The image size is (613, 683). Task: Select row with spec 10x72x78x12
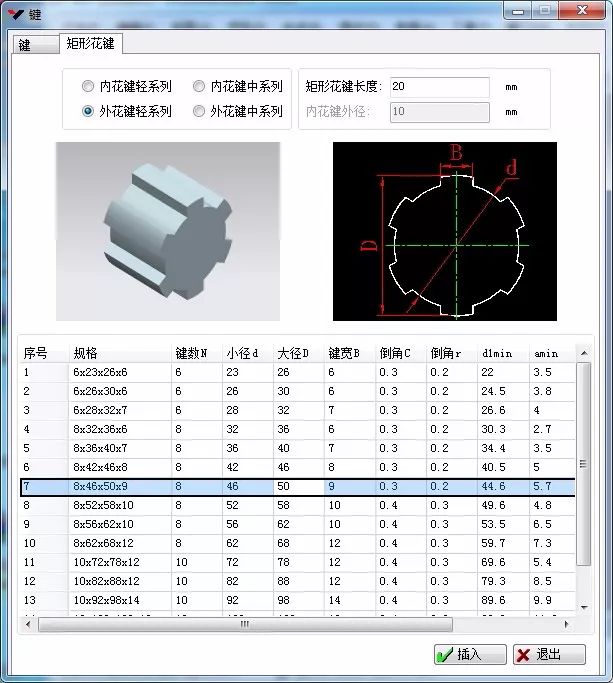tap(298, 562)
